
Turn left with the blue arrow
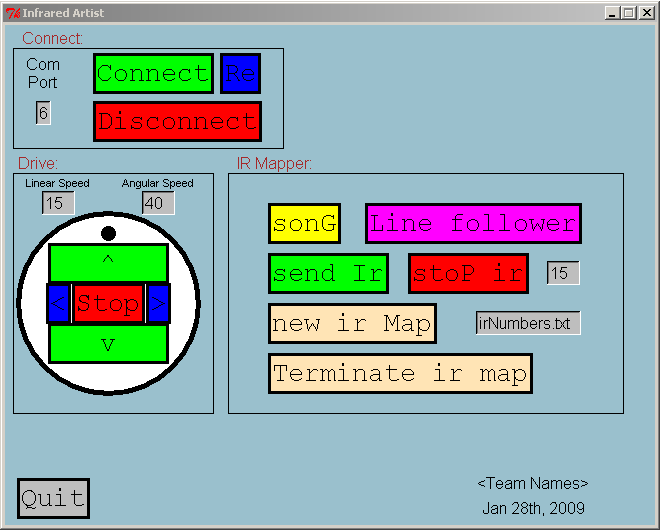pyautogui.click(x=58, y=303)
